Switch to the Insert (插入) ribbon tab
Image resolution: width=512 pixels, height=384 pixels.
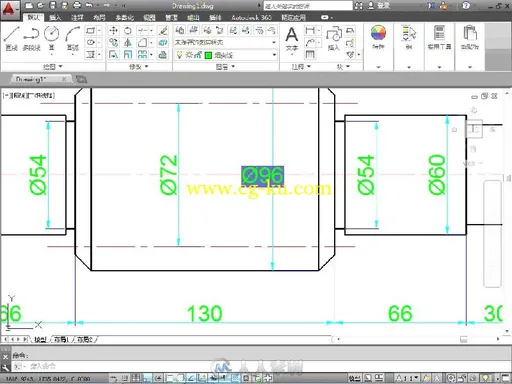pos(55,17)
